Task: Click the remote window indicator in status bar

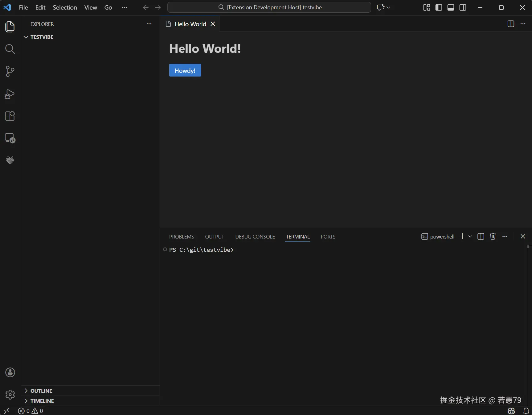Action: click(x=6, y=411)
